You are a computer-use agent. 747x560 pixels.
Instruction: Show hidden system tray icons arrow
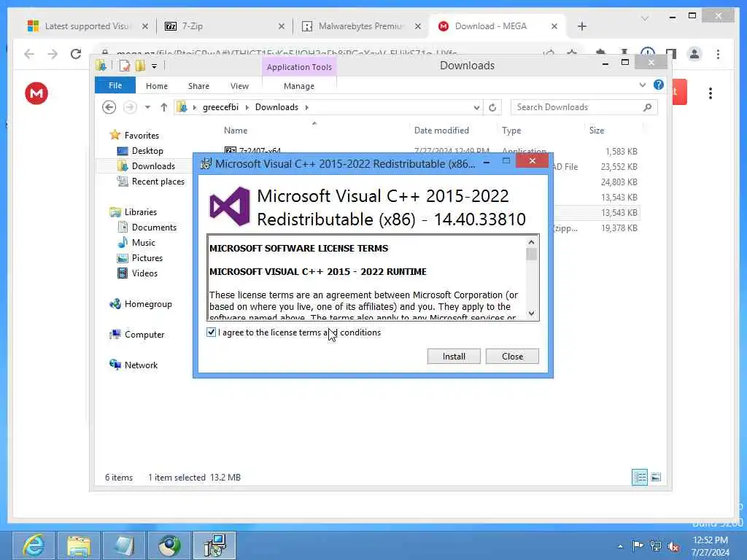pos(620,546)
